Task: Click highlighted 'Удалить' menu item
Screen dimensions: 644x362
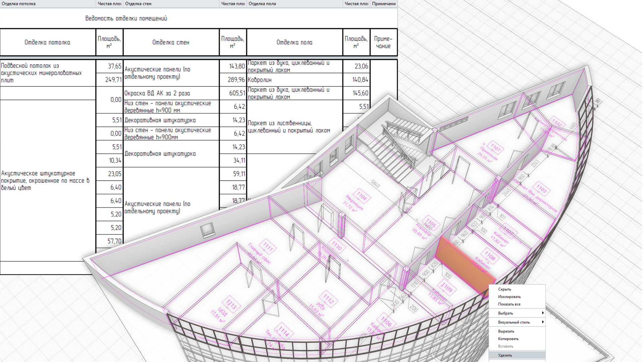Action: point(505,355)
